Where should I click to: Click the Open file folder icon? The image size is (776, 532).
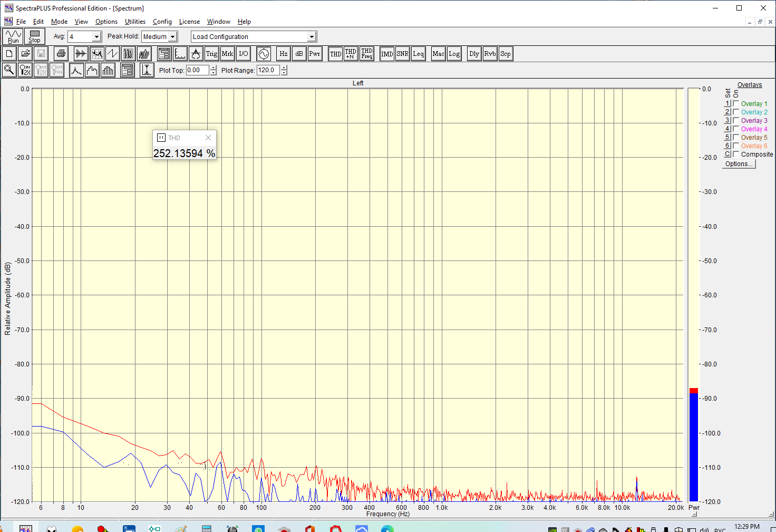coord(25,54)
